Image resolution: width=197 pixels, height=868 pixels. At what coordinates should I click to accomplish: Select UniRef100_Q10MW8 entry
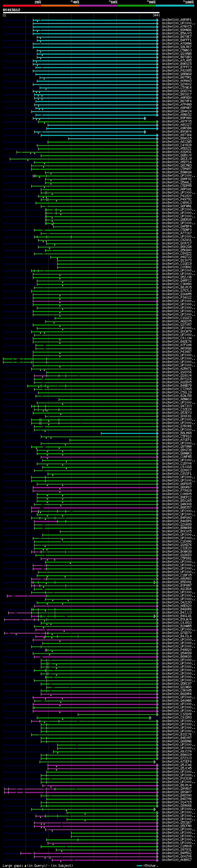coord(177,54)
